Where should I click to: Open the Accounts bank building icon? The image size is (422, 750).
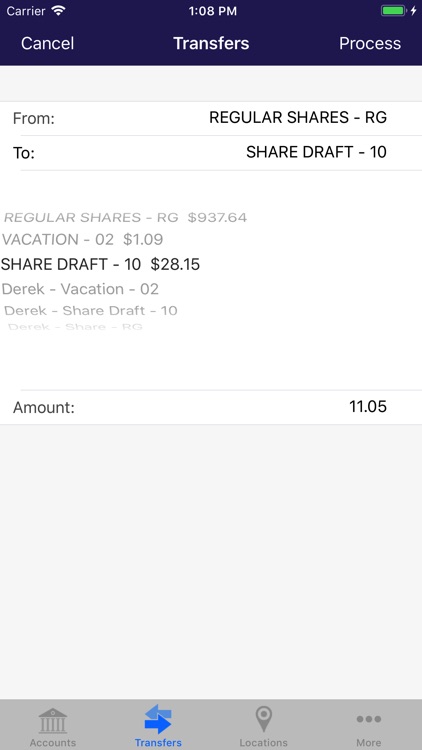(x=53, y=721)
